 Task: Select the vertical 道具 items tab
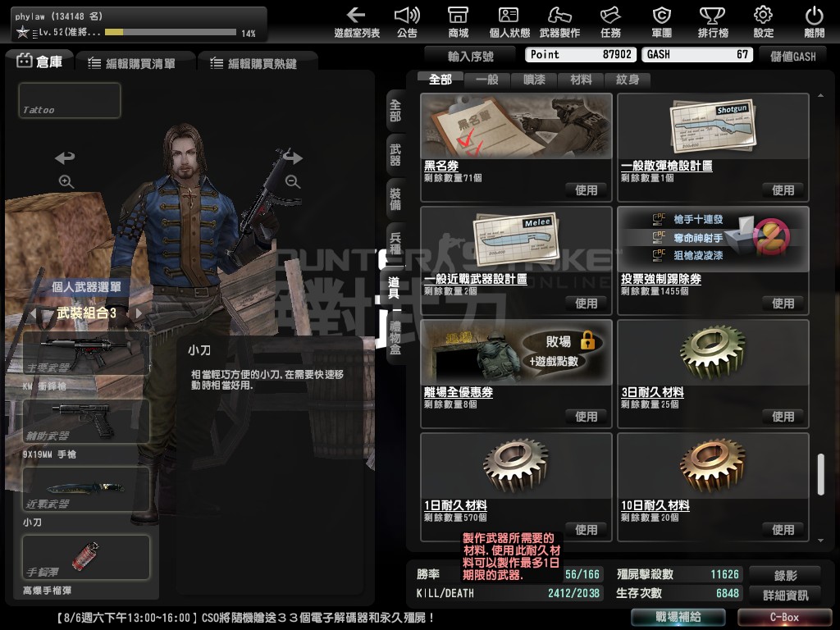pyautogui.click(x=394, y=288)
